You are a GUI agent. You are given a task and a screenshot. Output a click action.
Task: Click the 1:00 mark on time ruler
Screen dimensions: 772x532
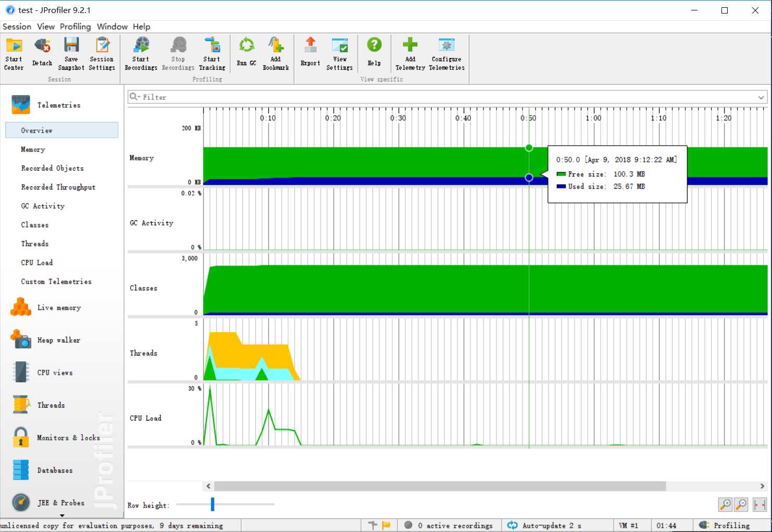click(x=593, y=118)
